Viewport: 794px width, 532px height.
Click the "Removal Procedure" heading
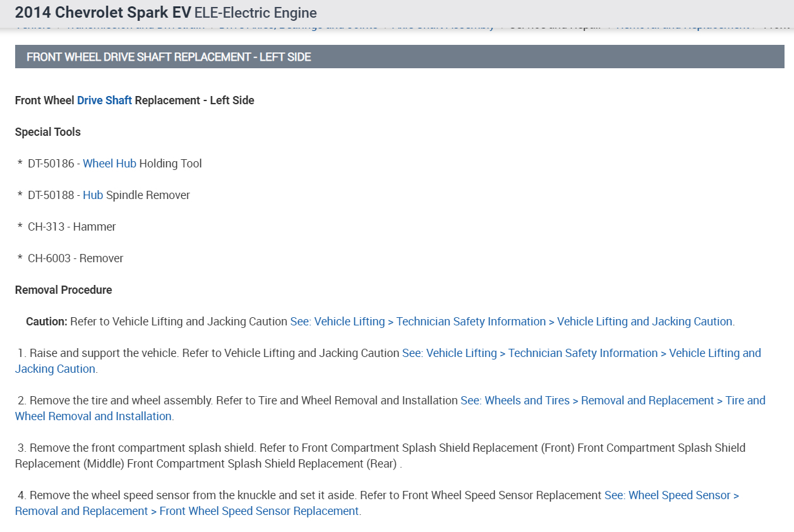(63, 290)
